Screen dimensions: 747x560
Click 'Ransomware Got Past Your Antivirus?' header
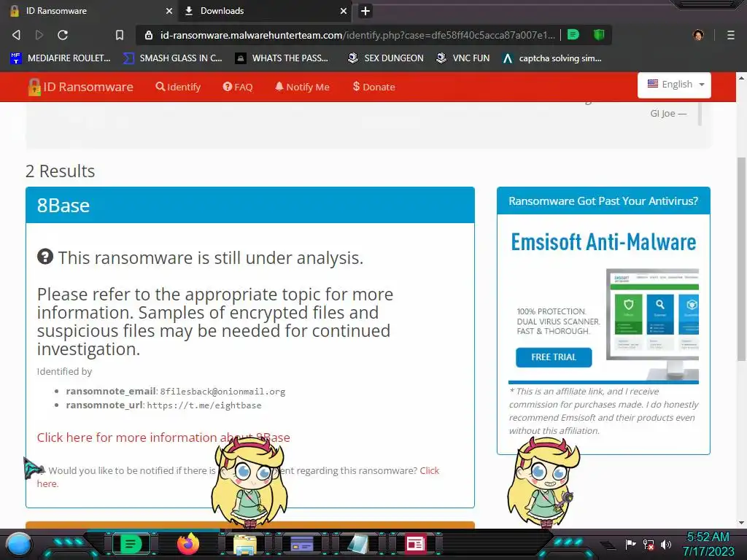pos(603,201)
